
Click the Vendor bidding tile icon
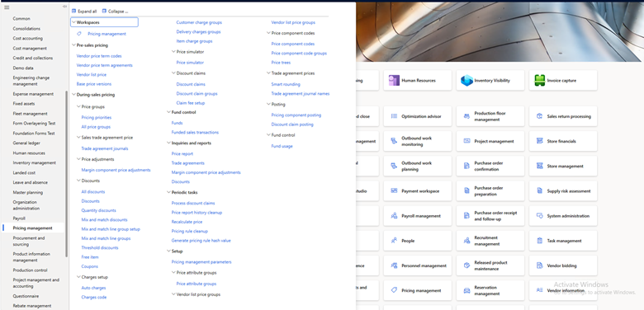click(x=539, y=265)
